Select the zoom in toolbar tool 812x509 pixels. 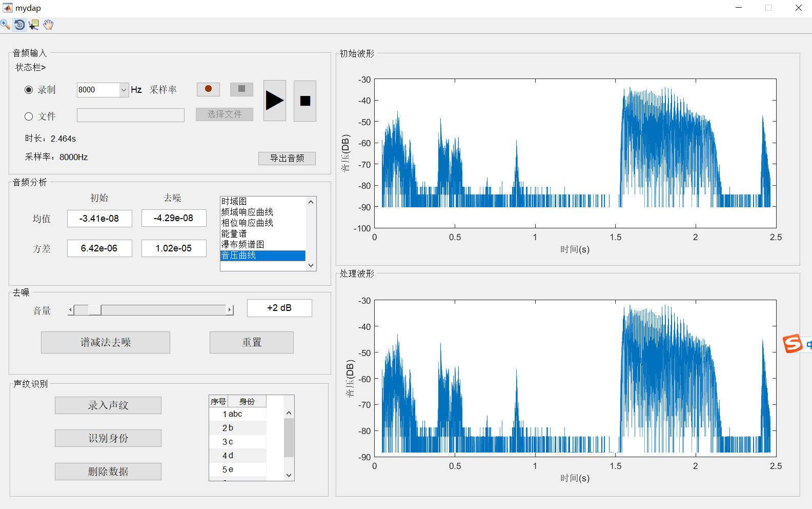5,24
